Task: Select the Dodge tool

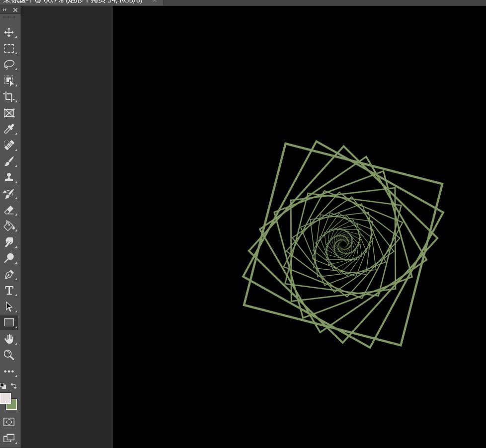Action: pyautogui.click(x=9, y=258)
